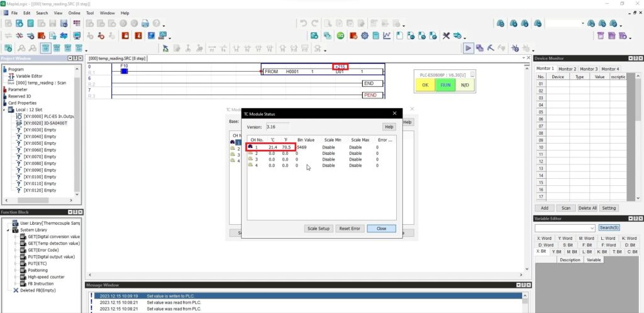644x313 pixels.
Task: Click the blue play arrow icon
Action: pyautogui.click(x=468, y=48)
